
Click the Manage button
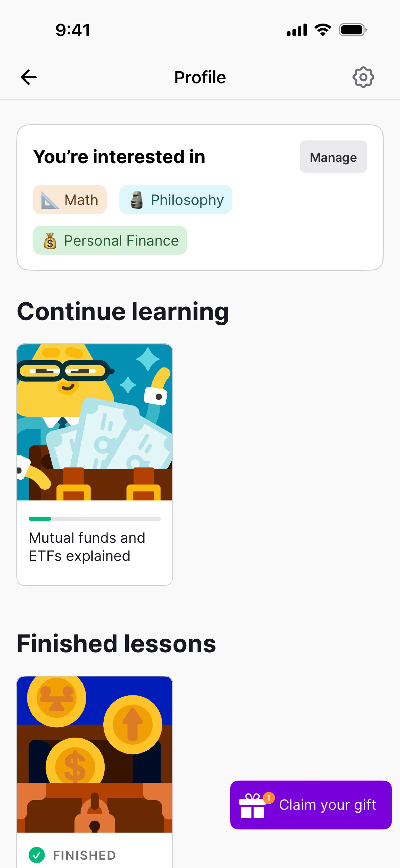(333, 157)
